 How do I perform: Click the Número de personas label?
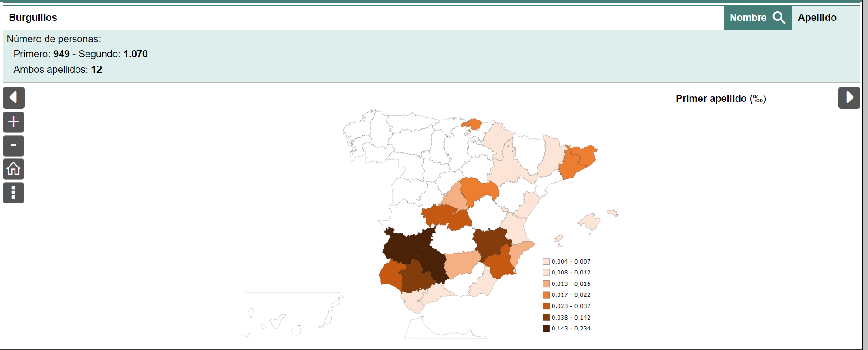tap(54, 39)
